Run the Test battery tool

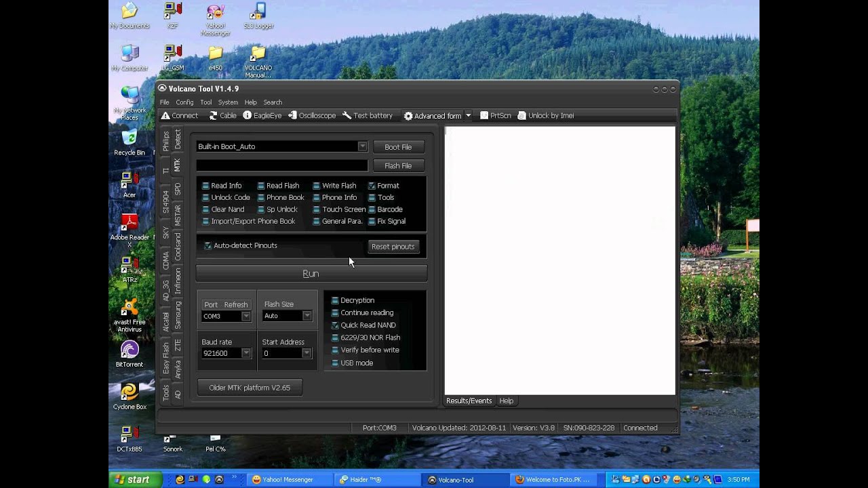coord(368,116)
